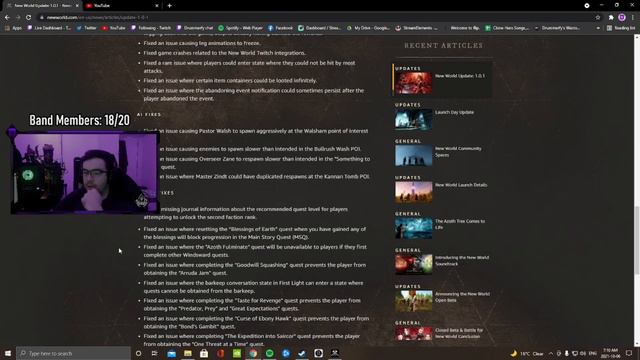Open New World Update 1.0.1 article thumbnail

(x=413, y=83)
